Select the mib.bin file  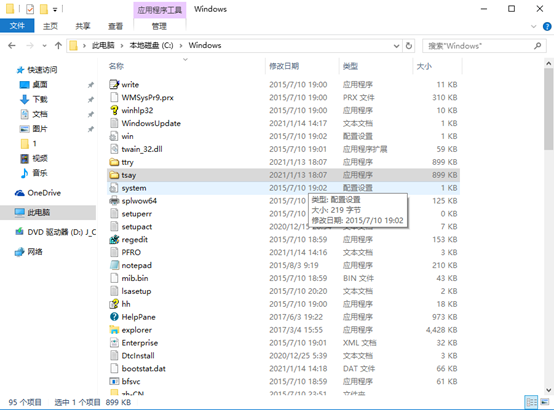(x=283, y=278)
